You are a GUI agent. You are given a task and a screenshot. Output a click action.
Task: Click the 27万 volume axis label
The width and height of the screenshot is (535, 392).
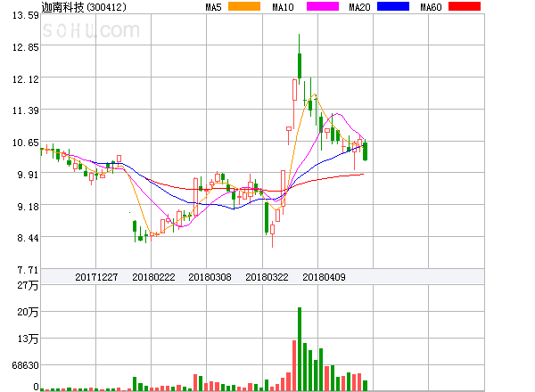[x=28, y=285]
